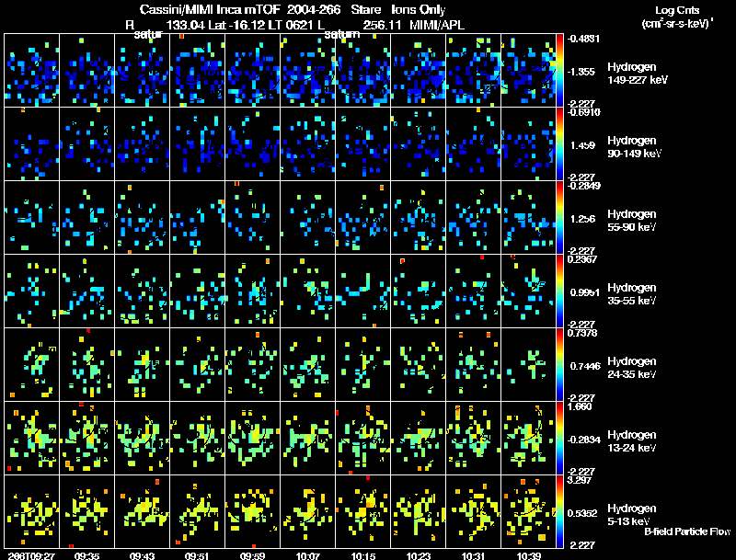Select the 13-24 keV panel at 09:27
The image size is (736, 560).
32,439
